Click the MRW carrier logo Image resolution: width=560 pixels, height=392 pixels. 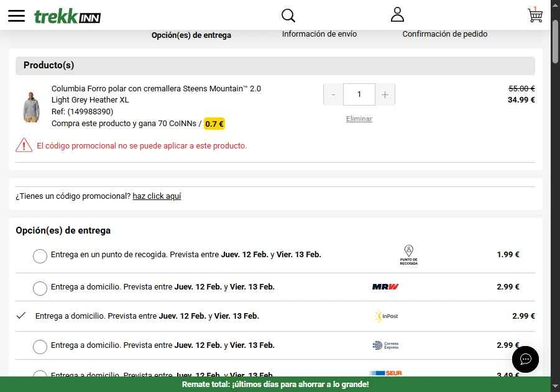click(x=385, y=286)
